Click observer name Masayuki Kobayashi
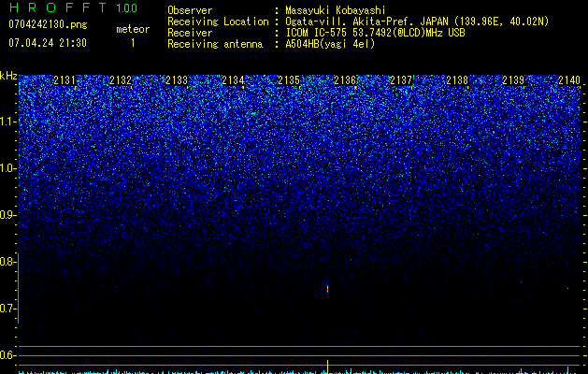Viewport: 588px width, 374px height. (x=336, y=10)
